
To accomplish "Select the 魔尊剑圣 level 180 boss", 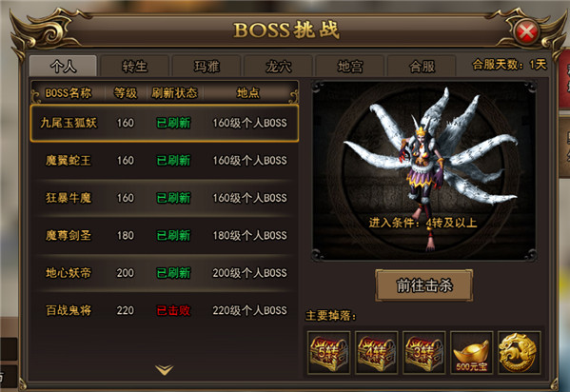I will coord(165,235).
